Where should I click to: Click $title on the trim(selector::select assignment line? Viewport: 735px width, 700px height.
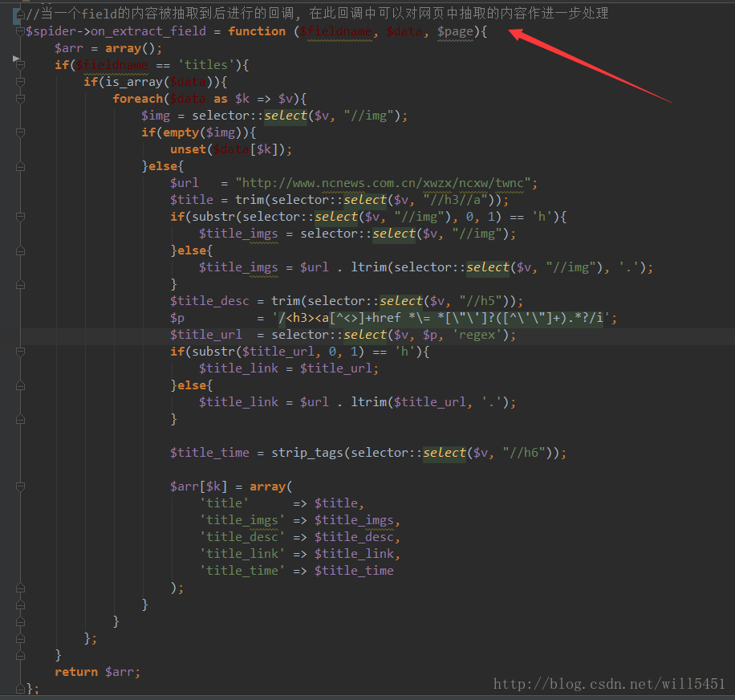(x=192, y=200)
